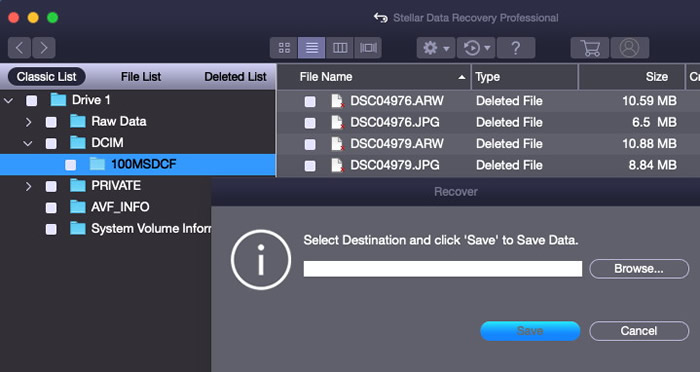Open the user account icon
This screenshot has width=700, height=372.
coord(629,48)
